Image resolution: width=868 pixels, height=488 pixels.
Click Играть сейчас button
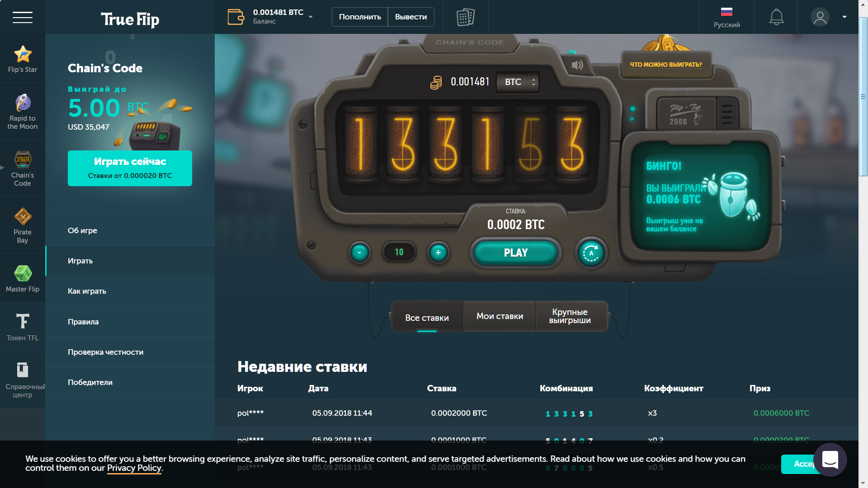click(130, 168)
